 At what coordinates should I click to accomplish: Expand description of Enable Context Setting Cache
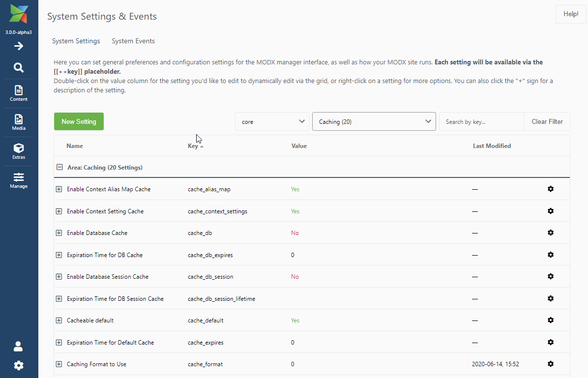(x=59, y=211)
